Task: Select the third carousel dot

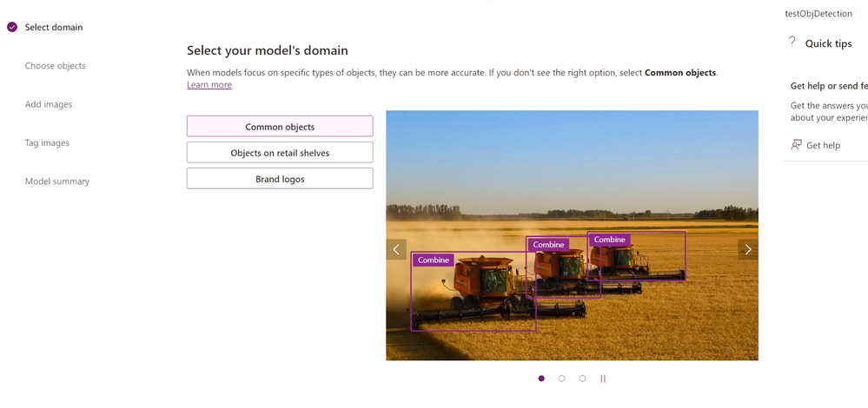Action: pos(582,378)
